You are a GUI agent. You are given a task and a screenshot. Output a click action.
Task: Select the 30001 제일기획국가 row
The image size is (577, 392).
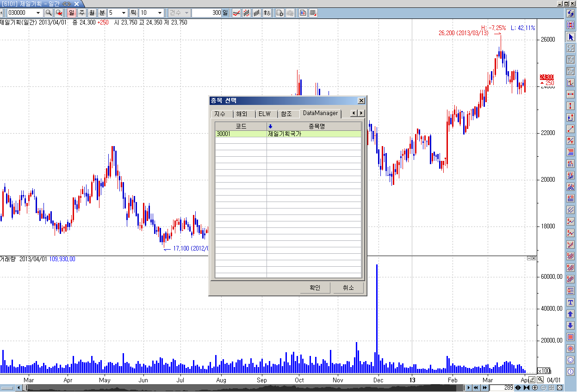click(288, 134)
